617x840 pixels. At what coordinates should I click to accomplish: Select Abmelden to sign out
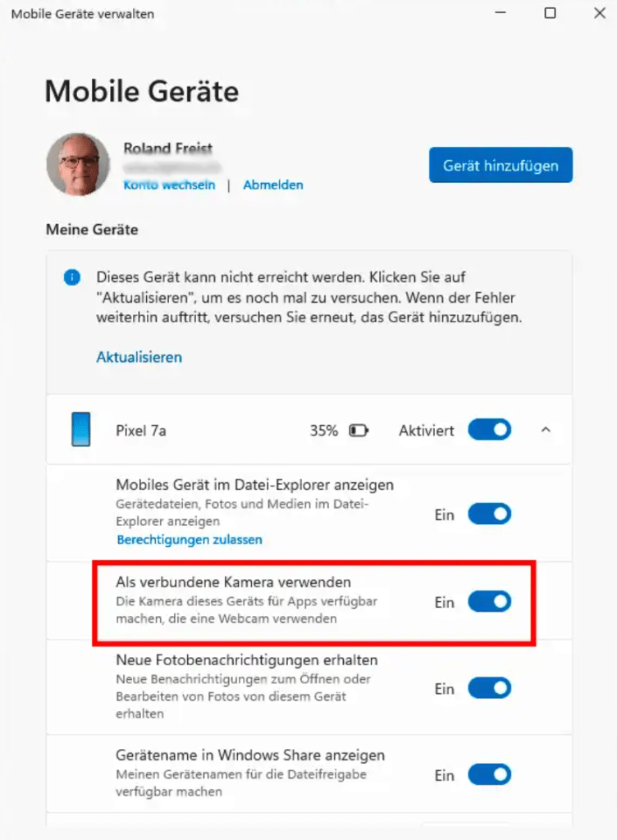coord(272,185)
